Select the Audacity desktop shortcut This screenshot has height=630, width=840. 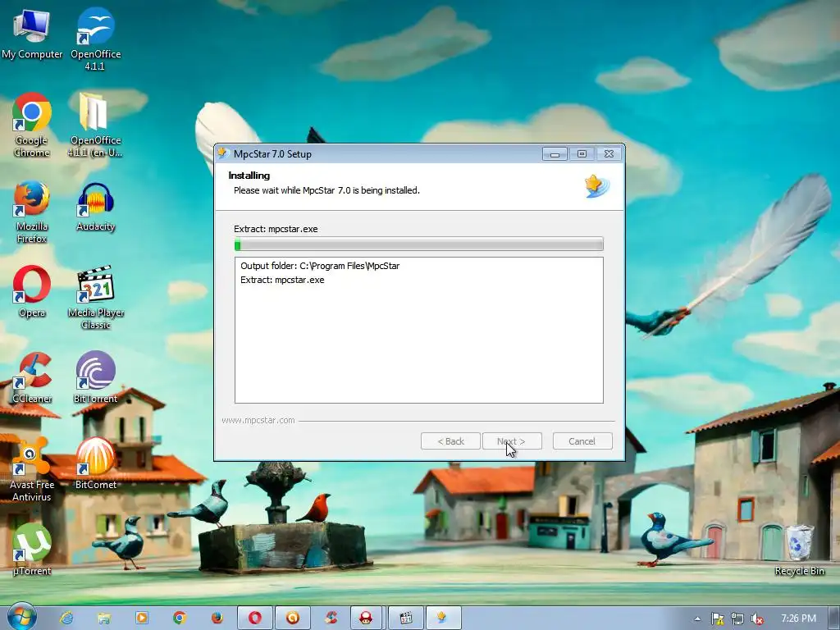[x=95, y=207]
